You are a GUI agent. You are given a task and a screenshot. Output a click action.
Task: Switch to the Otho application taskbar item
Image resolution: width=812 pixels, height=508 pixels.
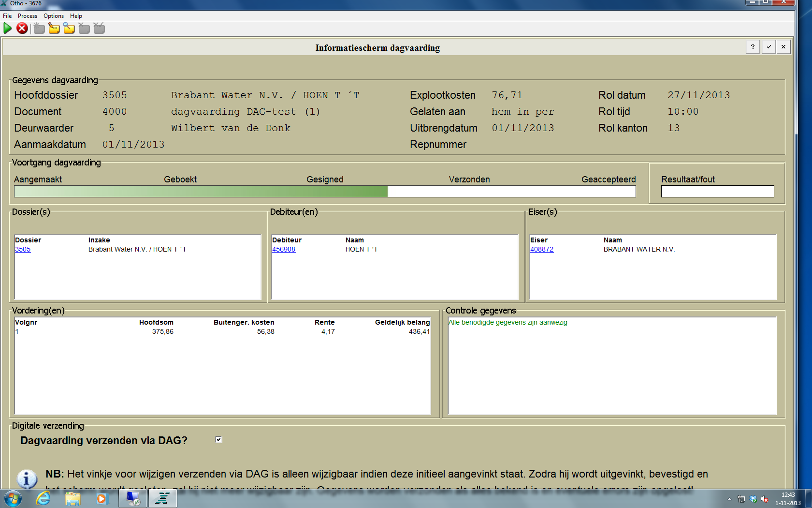(162, 498)
